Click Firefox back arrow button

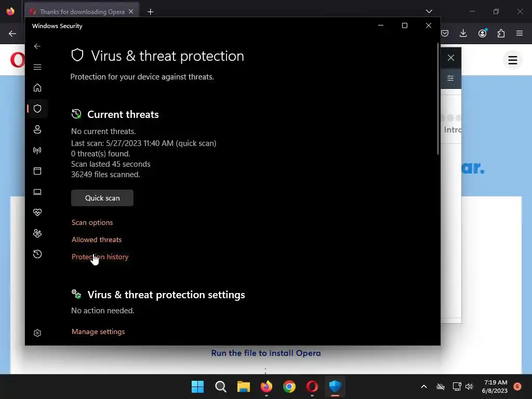12,34
